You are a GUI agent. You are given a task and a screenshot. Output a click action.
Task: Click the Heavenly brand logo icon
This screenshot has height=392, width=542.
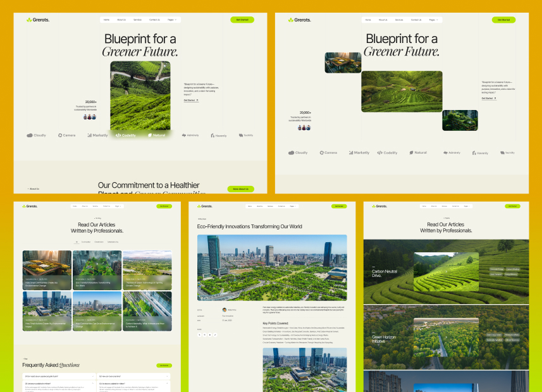[212, 135]
